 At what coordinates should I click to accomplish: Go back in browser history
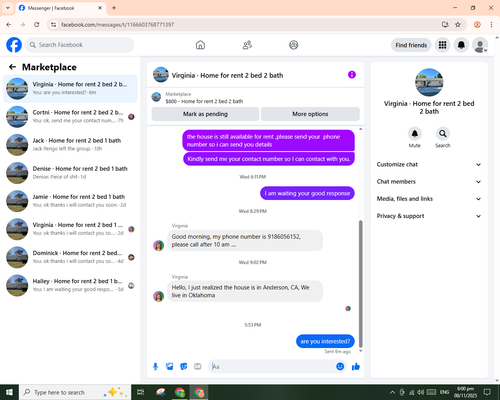[9, 25]
